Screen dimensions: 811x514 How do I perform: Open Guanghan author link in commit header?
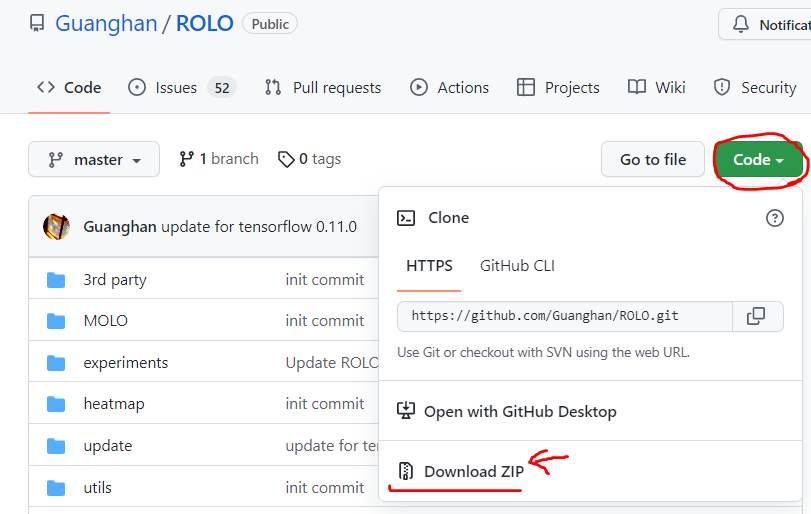pyautogui.click(x=120, y=226)
